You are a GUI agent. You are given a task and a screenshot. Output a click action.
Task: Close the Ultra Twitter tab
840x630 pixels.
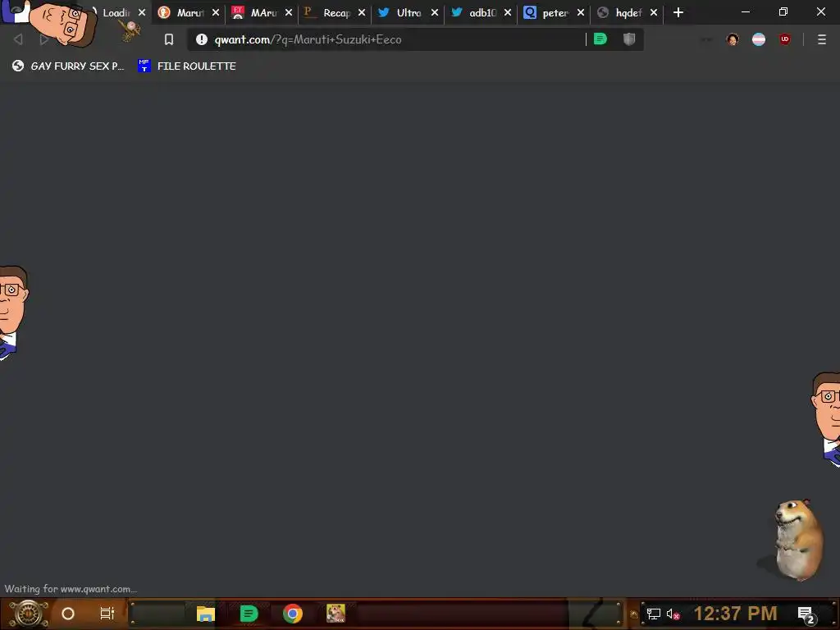(435, 12)
